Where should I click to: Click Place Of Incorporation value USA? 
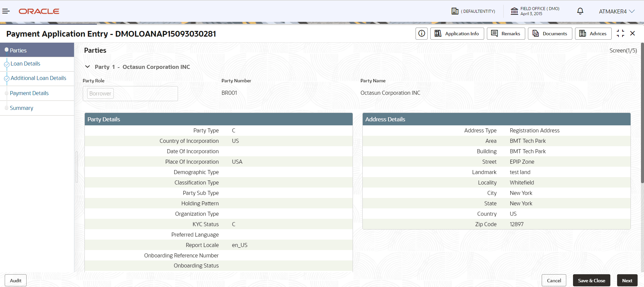237,162
